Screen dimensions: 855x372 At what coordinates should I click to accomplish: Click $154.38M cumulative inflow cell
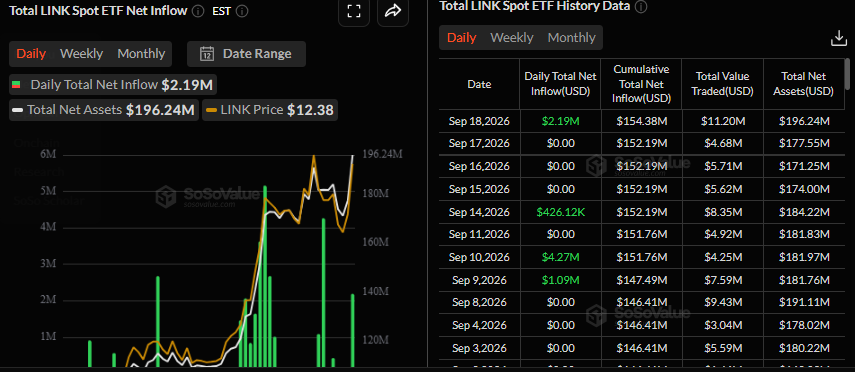pyautogui.click(x=641, y=122)
